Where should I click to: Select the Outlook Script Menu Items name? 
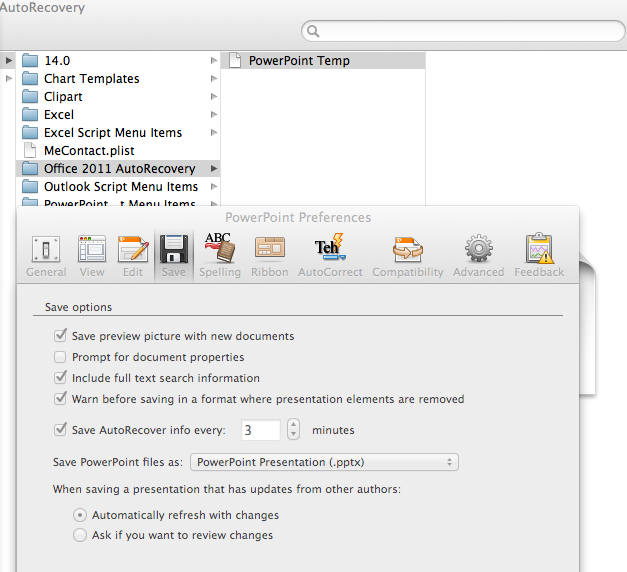point(121,187)
